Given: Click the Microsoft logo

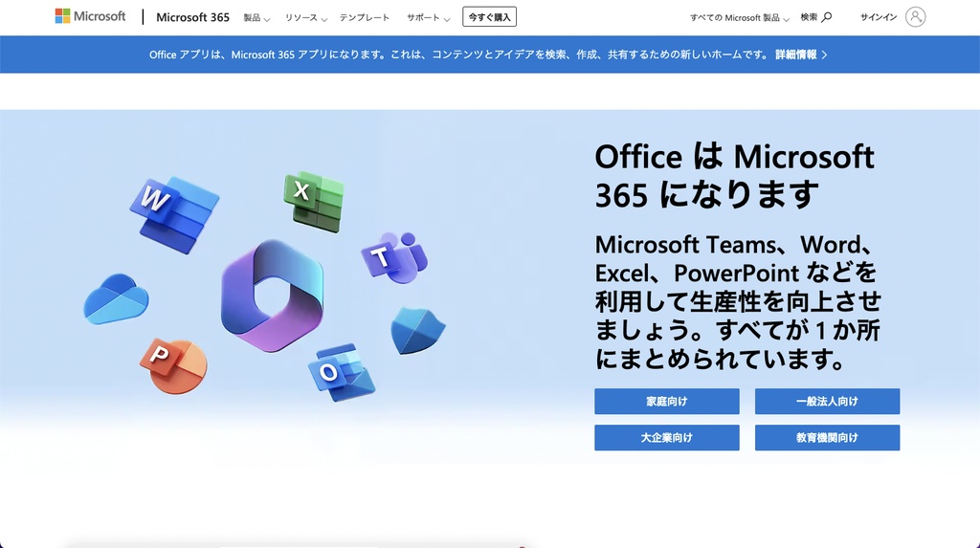Looking at the screenshot, I should 90,16.
